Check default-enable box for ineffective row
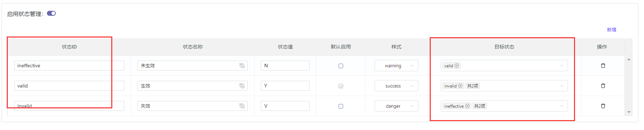 (x=341, y=66)
